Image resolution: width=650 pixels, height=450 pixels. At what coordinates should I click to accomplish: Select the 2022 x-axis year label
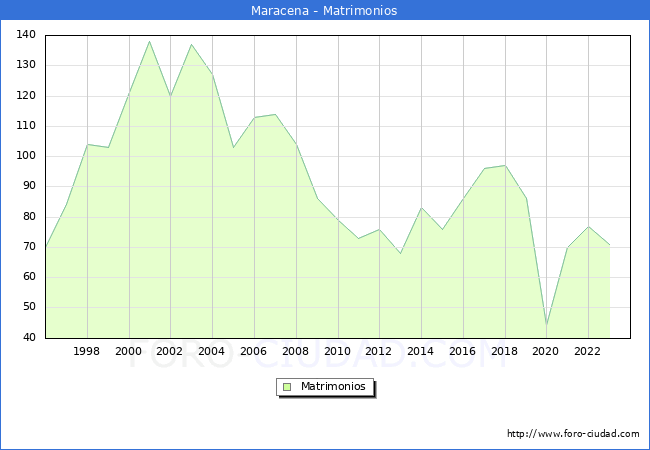587,351
